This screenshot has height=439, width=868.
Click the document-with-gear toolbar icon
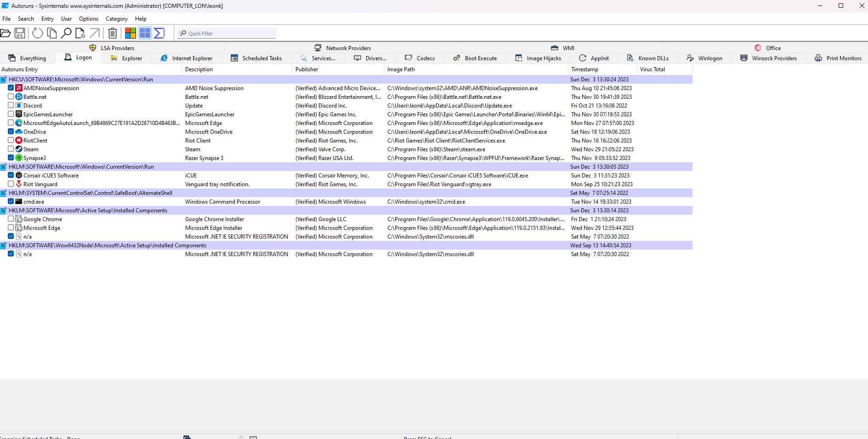coord(80,33)
